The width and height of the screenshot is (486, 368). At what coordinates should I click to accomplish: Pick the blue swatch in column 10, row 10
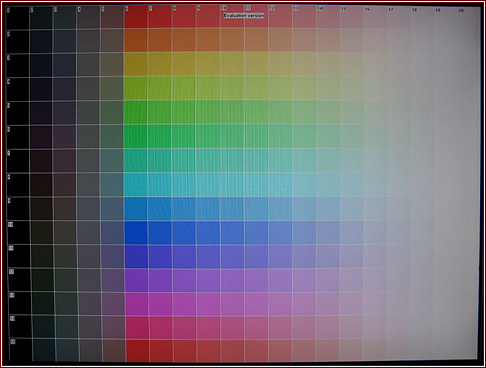pyautogui.click(x=232, y=233)
